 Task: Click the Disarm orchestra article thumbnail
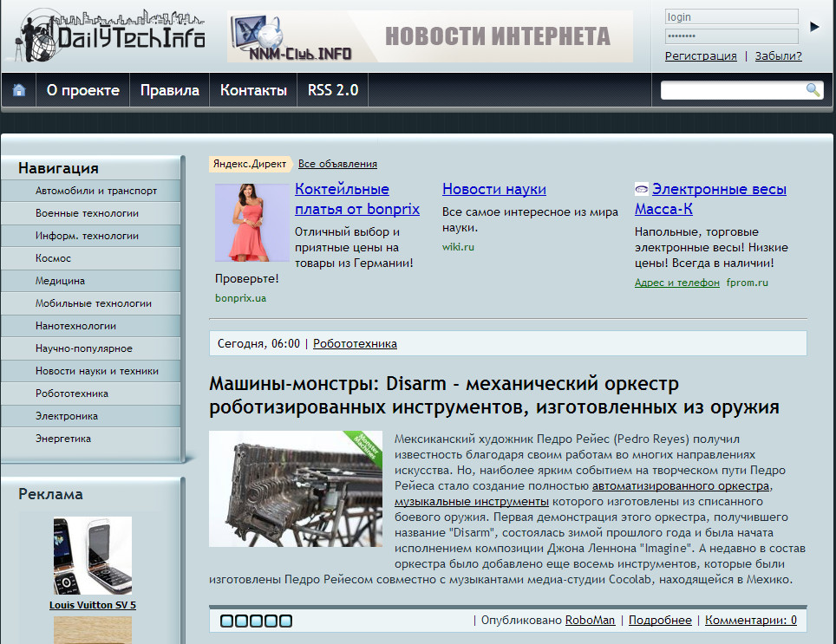click(296, 489)
